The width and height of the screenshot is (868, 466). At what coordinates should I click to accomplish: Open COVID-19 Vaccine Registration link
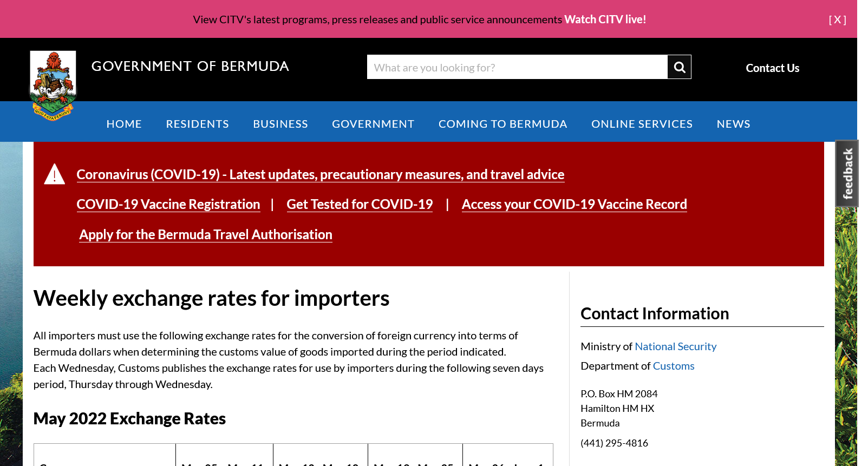click(x=168, y=204)
